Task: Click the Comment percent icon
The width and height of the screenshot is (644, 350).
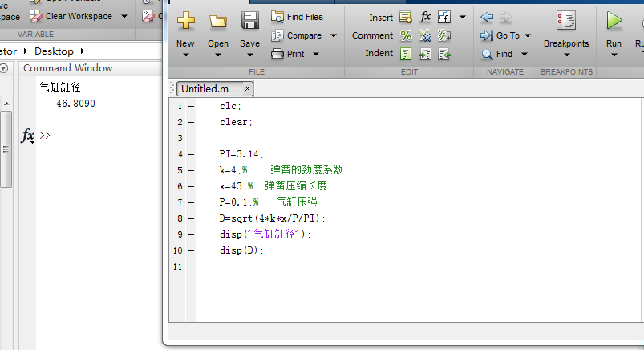Action: tap(406, 36)
